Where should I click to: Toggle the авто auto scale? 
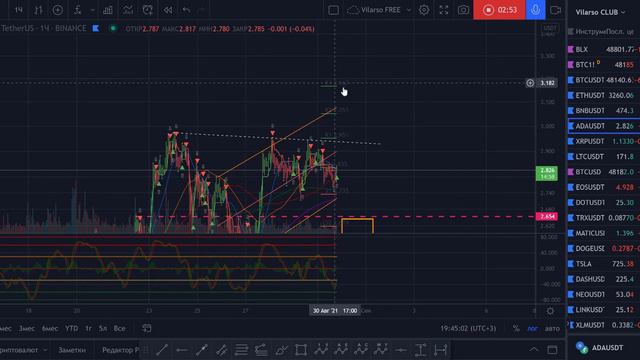tap(552, 329)
